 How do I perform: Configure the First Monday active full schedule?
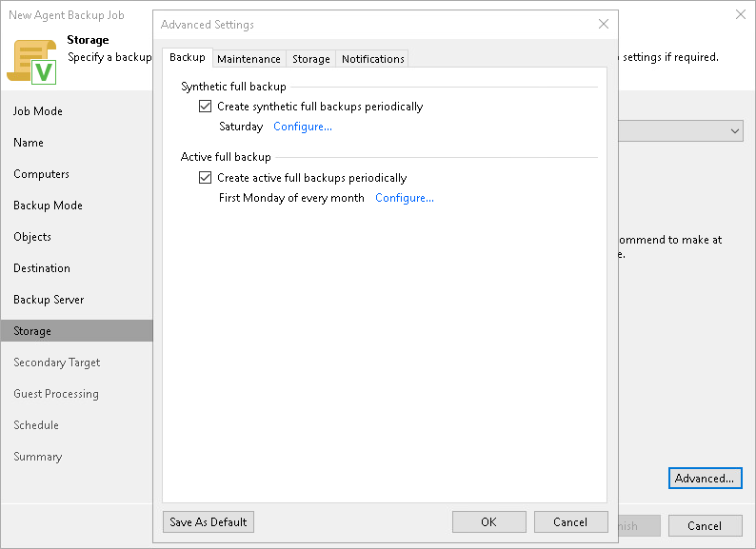[x=405, y=198]
